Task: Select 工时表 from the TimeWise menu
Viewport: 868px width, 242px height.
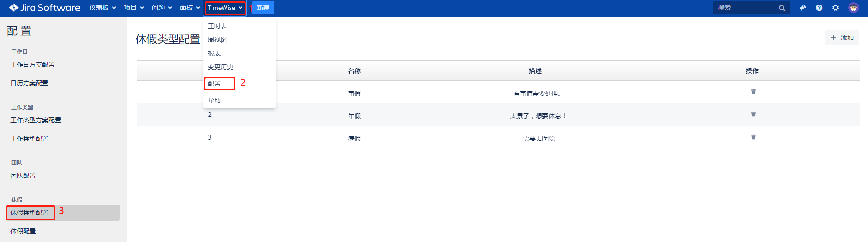Action: coord(217,26)
